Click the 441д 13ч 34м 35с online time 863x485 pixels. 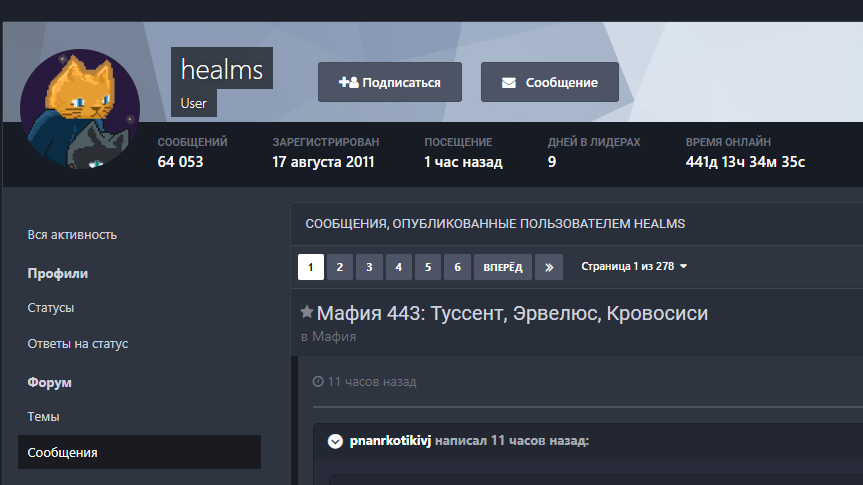pos(745,162)
